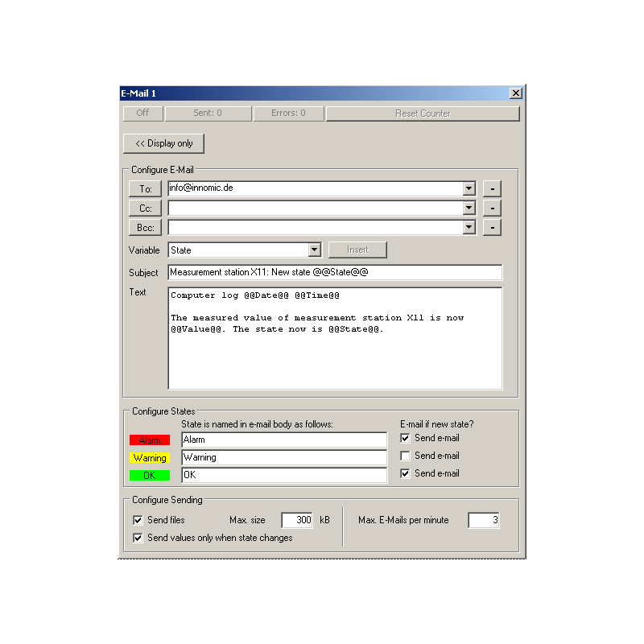Open the Variable dropdown showing State
This screenshot has width=644, height=644.
315,250
